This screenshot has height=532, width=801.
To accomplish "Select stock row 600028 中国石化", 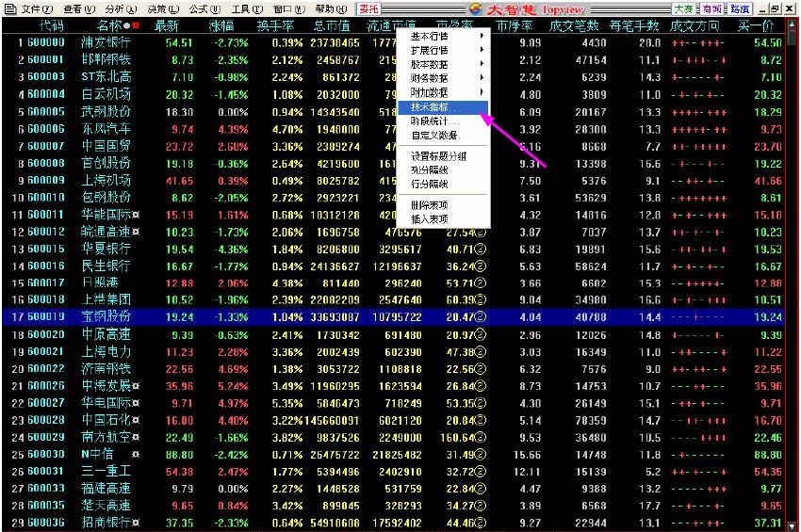I will [x=395, y=420].
